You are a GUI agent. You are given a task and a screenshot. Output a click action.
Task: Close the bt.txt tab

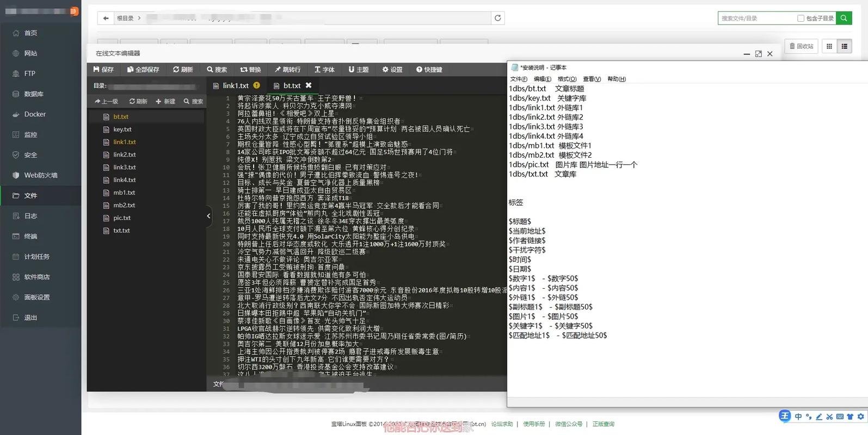(x=309, y=85)
